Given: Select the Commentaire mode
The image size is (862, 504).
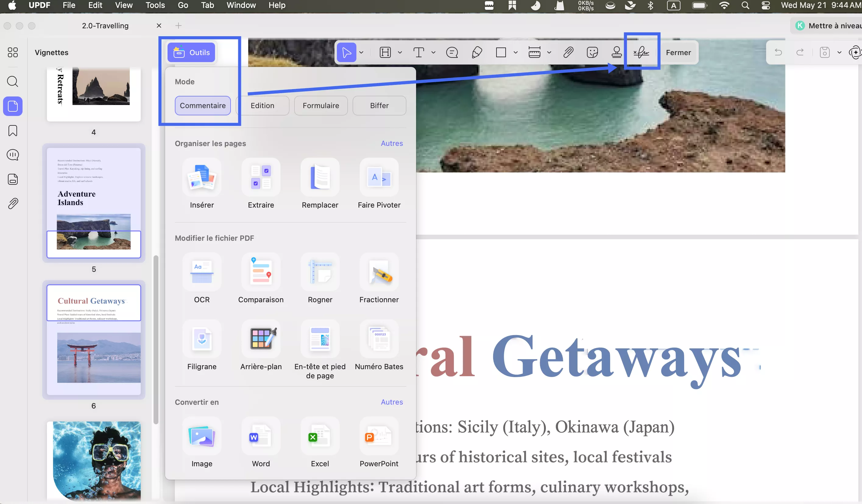Looking at the screenshot, I should click(x=203, y=106).
